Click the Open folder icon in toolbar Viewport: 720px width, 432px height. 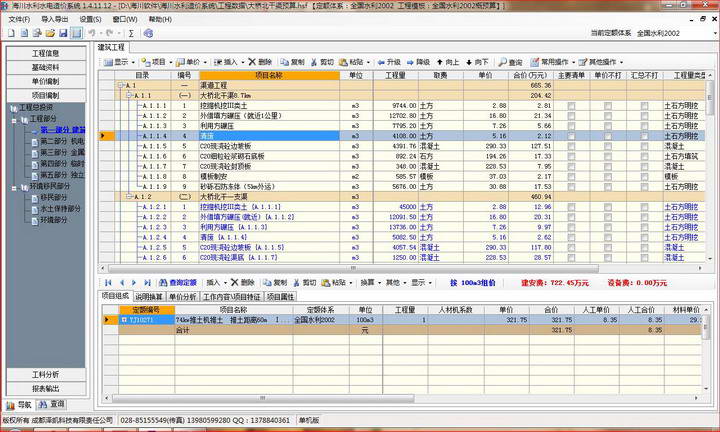[x=50, y=33]
